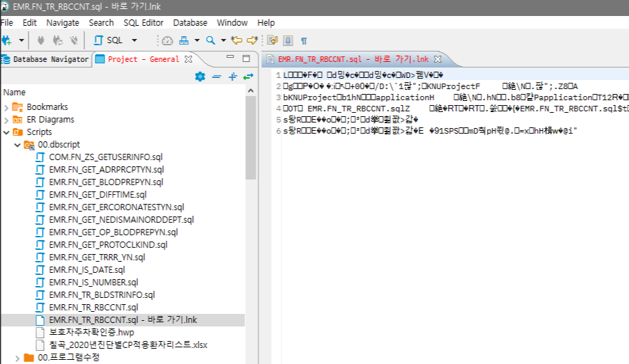Toggle link with editor arrows
This screenshot has width=629, height=364.
(248, 77)
